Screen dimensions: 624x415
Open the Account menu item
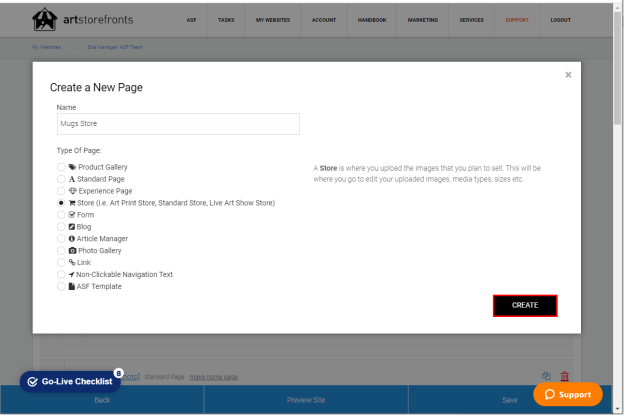[324, 20]
